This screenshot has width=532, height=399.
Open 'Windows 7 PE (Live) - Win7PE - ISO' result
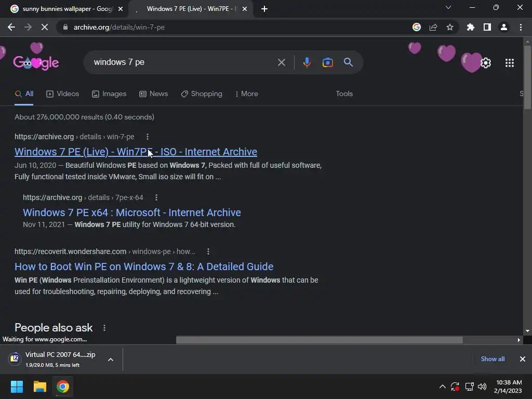[136, 152]
